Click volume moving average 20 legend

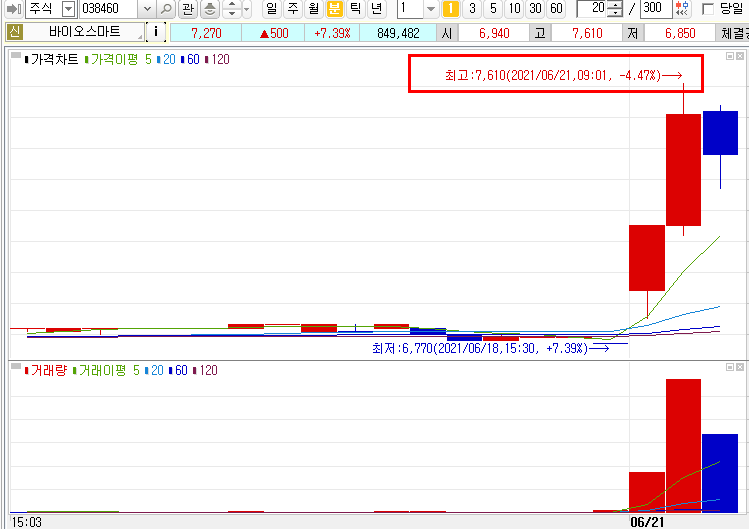(157, 370)
